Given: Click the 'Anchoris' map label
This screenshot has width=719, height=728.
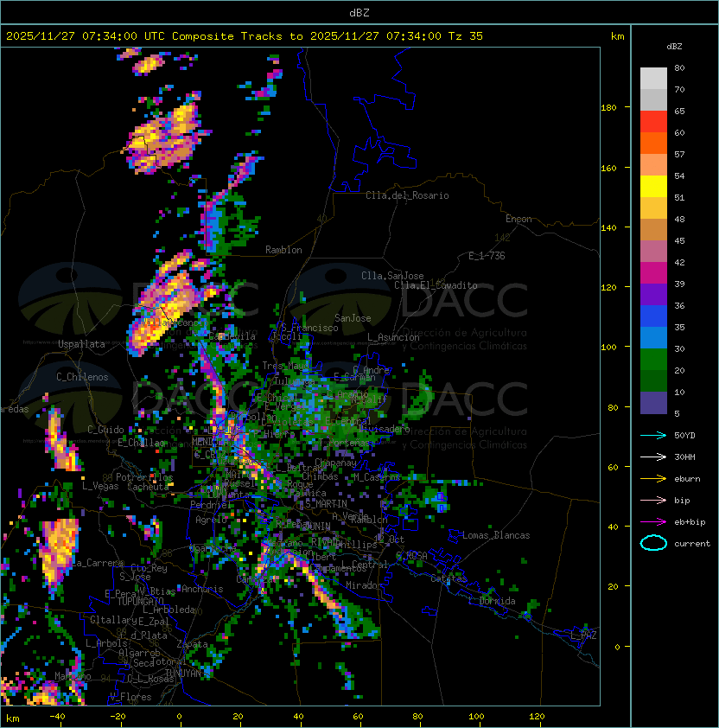Looking at the screenshot, I should point(202,589).
